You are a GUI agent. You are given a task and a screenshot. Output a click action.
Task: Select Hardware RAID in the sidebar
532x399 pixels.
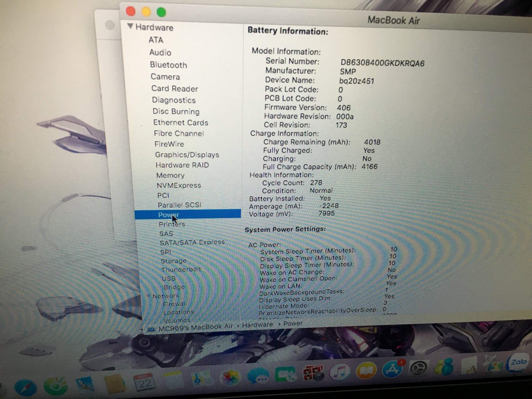tap(182, 165)
